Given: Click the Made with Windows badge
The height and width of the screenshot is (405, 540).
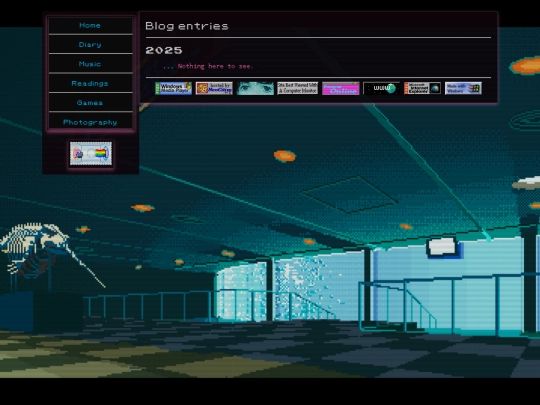Looking at the screenshot, I should point(463,88).
